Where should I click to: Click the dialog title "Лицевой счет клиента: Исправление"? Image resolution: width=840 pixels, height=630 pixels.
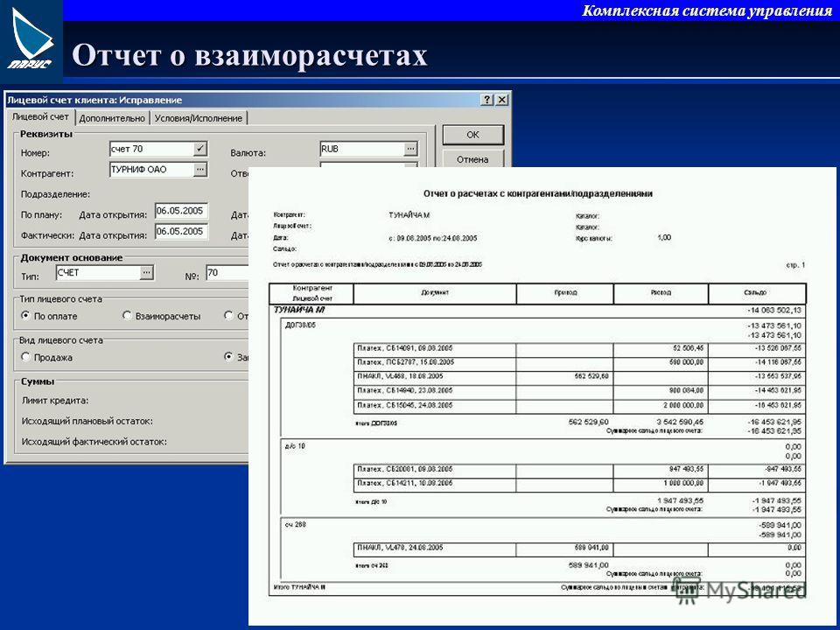coord(94,100)
